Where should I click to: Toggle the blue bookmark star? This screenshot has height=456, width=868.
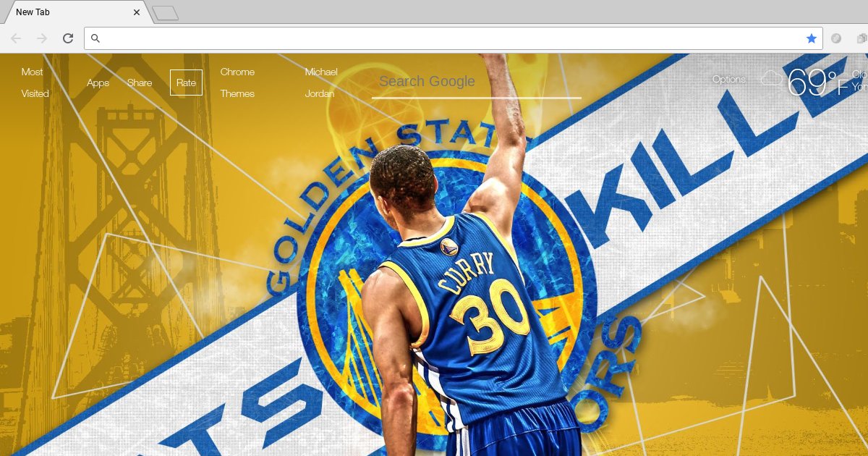(x=812, y=38)
